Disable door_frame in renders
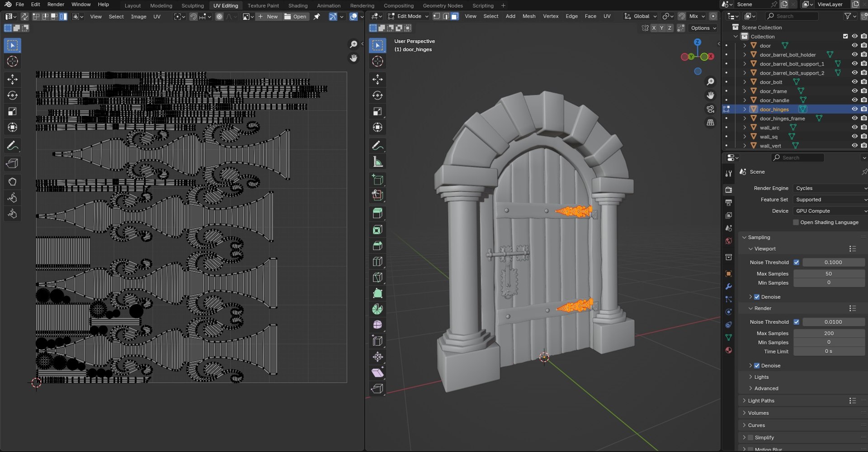 (863, 91)
